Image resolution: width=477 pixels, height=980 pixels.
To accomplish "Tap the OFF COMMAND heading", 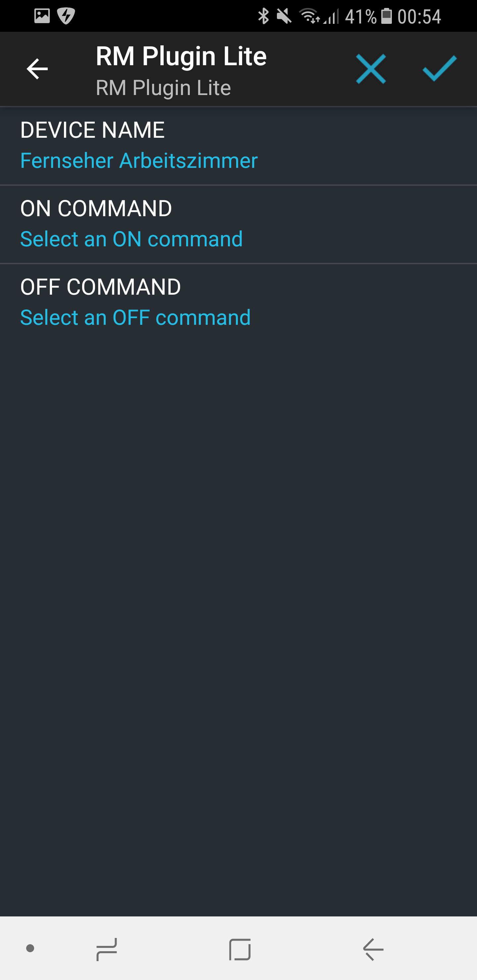I will tap(100, 287).
